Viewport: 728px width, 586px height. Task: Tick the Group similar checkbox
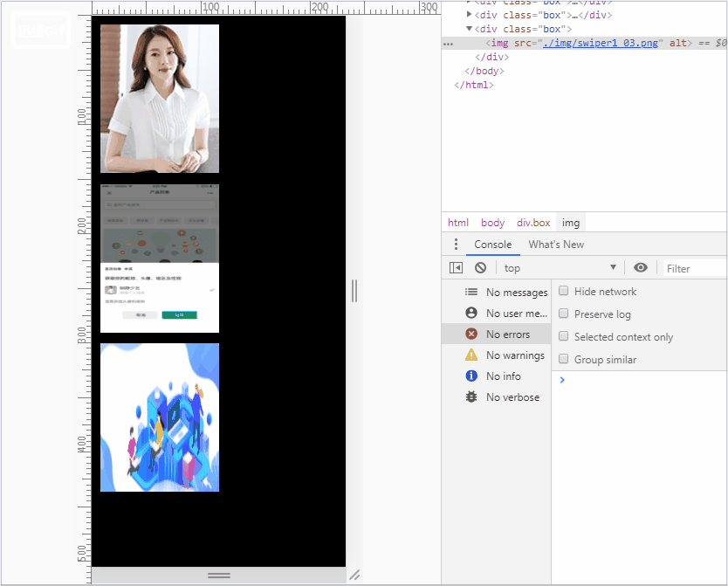[x=564, y=360]
